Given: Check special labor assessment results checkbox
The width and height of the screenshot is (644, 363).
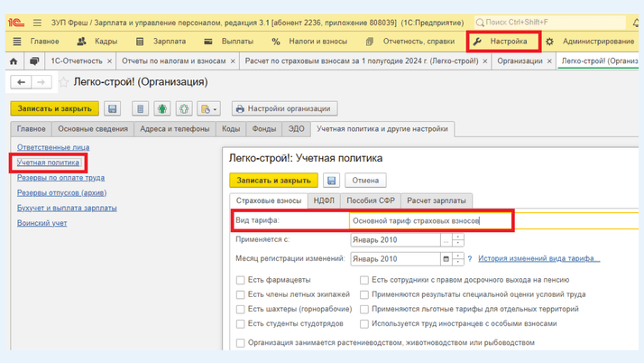Looking at the screenshot, I should point(364,294).
